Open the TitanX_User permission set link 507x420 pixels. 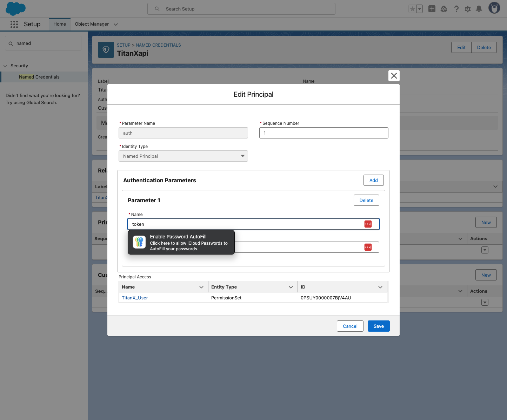coord(135,298)
